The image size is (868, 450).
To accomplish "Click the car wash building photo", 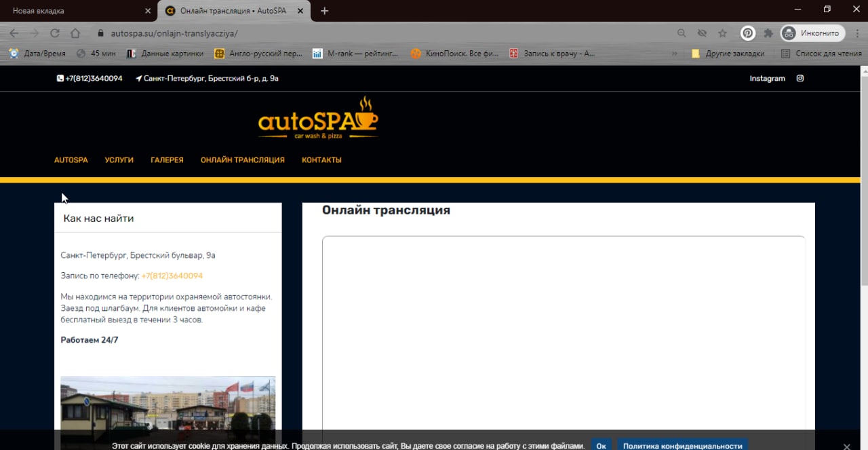I will click(x=168, y=413).
